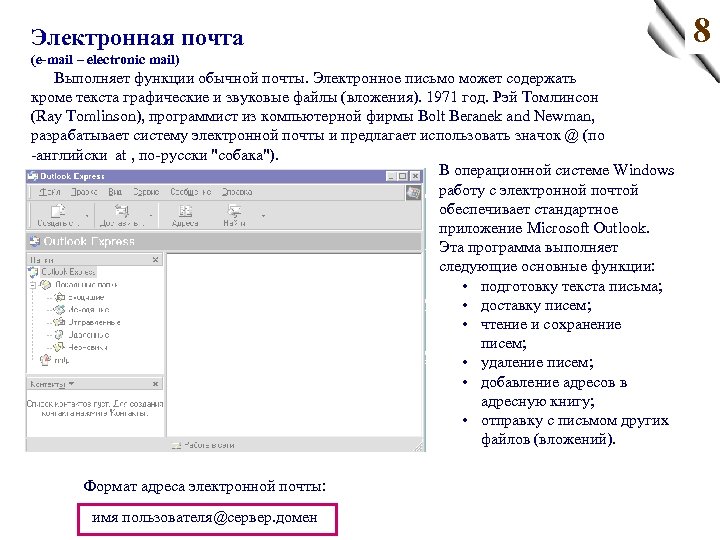Viewport: 720px width, 540px height.
Task: Click the empty message preview area
Action: point(294,344)
